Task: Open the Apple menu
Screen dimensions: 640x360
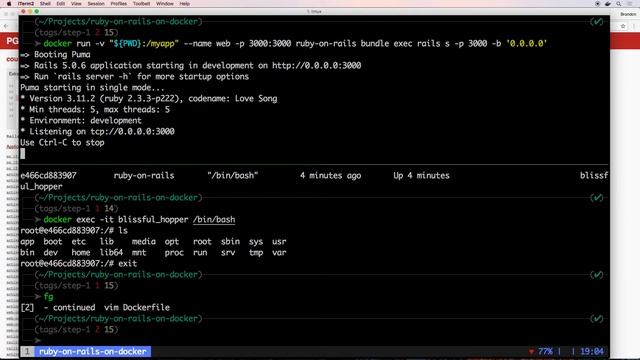Action: 9,4
